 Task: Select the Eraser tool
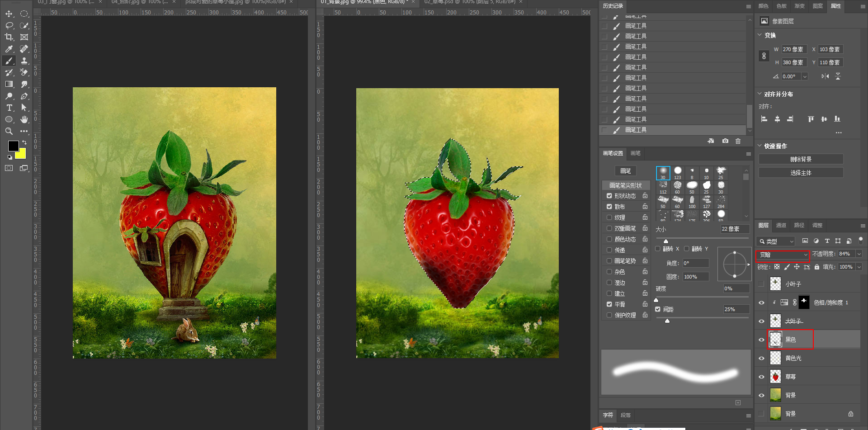24,72
